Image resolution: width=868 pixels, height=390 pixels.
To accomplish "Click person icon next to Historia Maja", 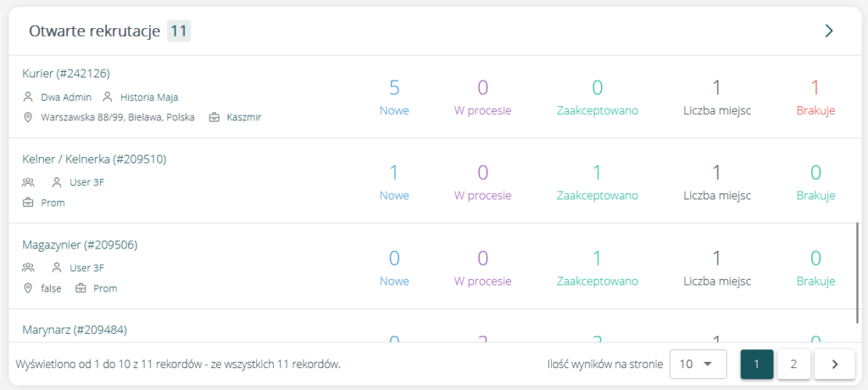I will (x=108, y=97).
